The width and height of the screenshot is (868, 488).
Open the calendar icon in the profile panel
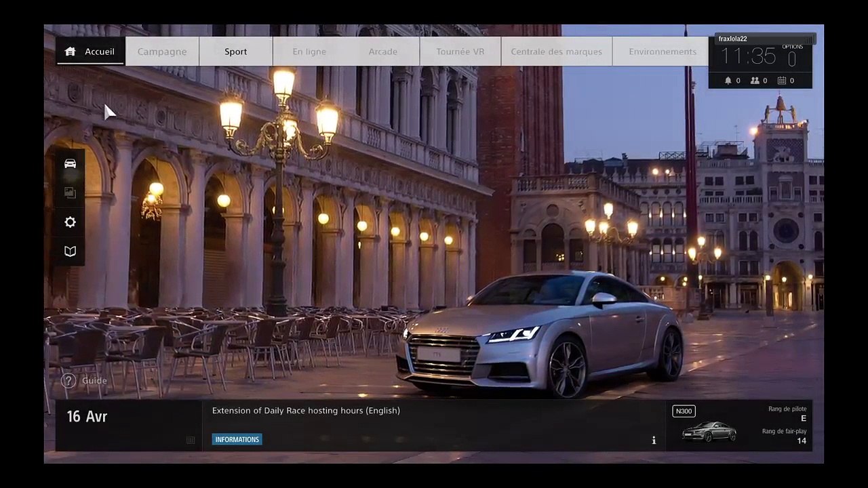click(782, 81)
